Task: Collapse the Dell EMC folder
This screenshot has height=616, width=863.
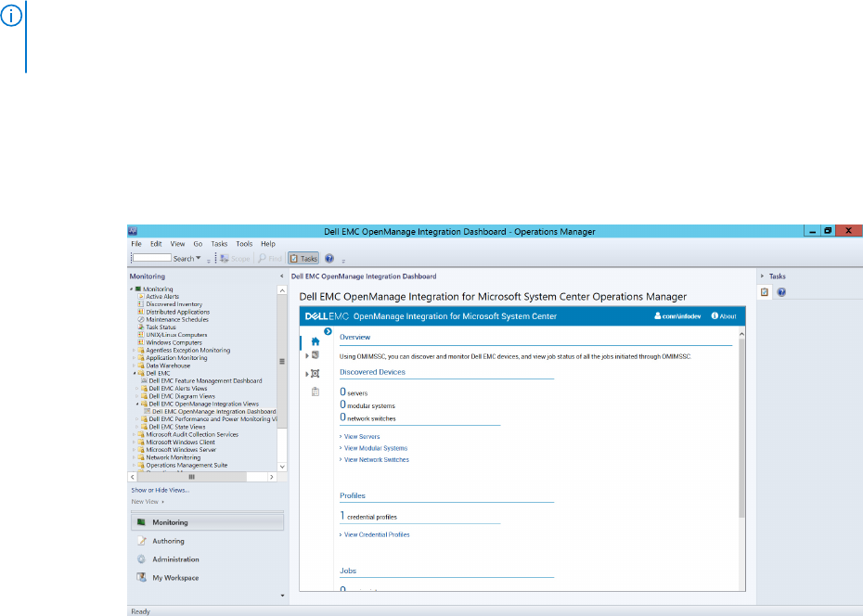Action: click(134, 374)
